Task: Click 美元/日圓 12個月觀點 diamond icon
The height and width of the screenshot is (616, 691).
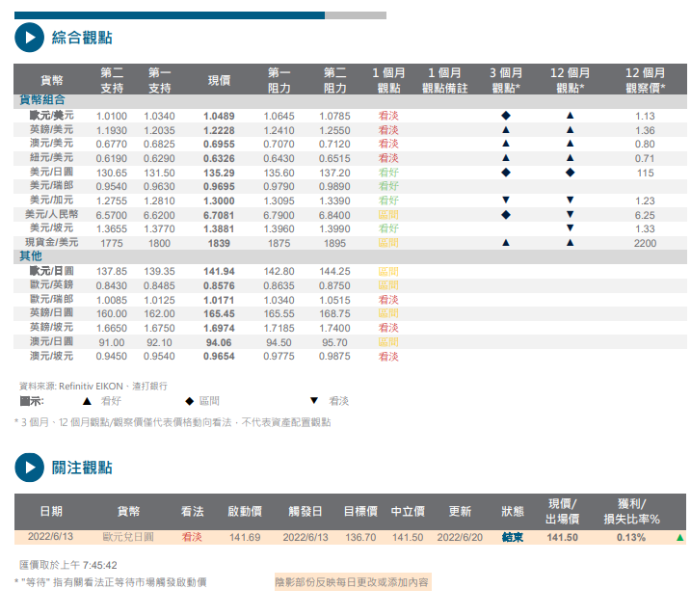Action: click(570, 172)
